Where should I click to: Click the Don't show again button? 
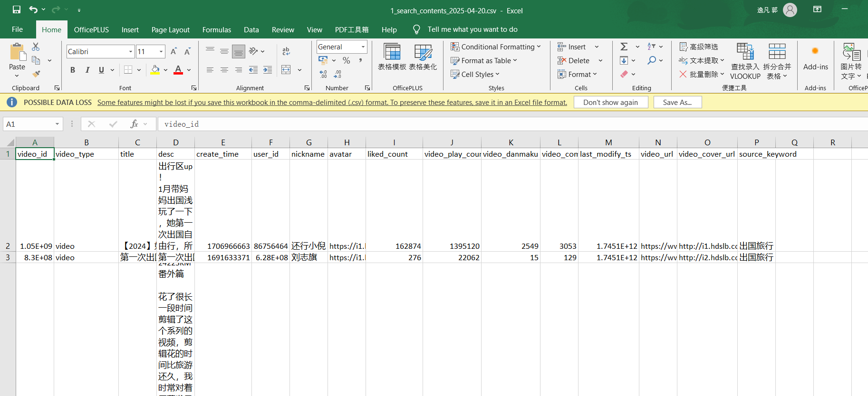[610, 102]
